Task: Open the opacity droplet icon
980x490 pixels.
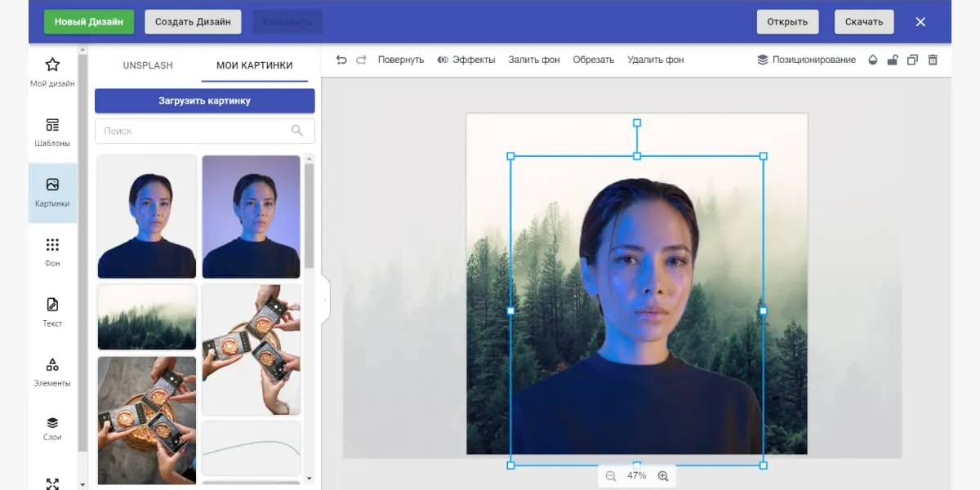Action: click(872, 60)
